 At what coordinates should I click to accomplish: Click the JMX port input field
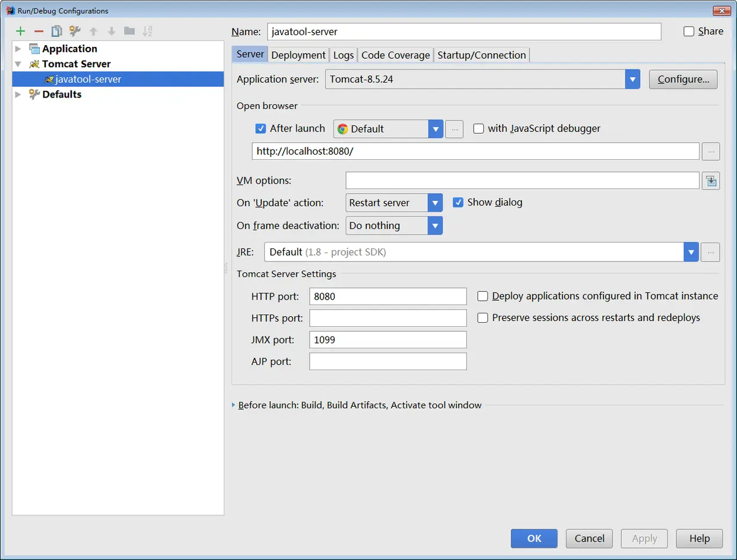click(388, 339)
